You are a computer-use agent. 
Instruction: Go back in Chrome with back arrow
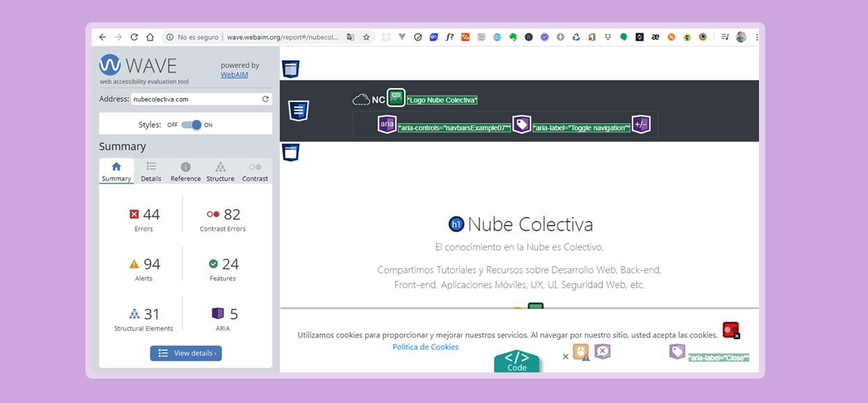coord(102,37)
